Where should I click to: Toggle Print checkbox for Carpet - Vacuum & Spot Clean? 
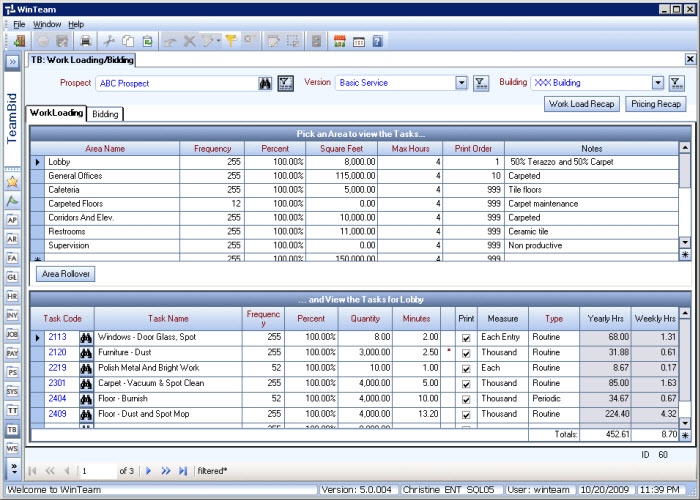click(x=466, y=384)
